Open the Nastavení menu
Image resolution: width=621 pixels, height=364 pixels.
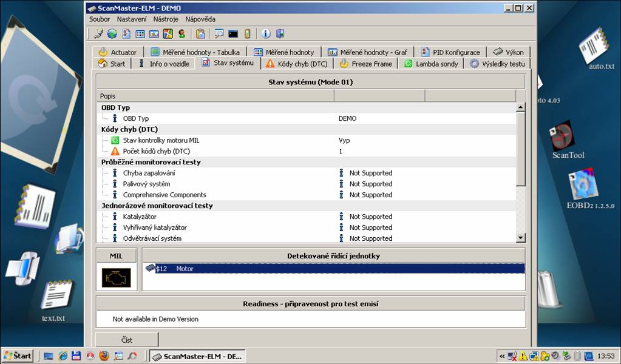132,19
